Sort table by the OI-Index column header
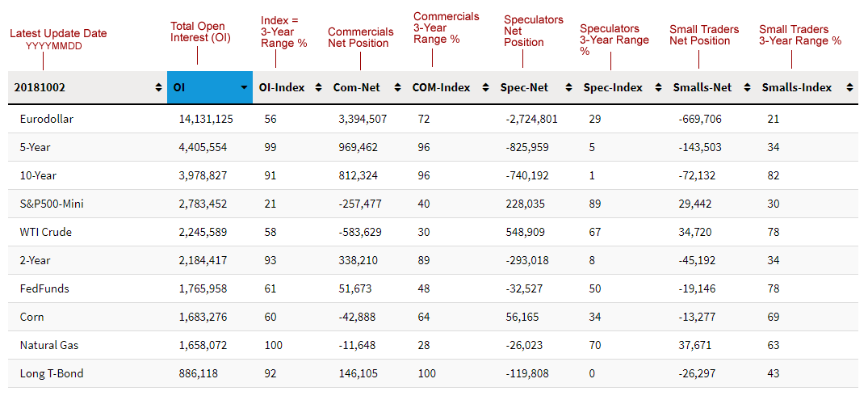This screenshot has width=868, height=404. (x=282, y=87)
